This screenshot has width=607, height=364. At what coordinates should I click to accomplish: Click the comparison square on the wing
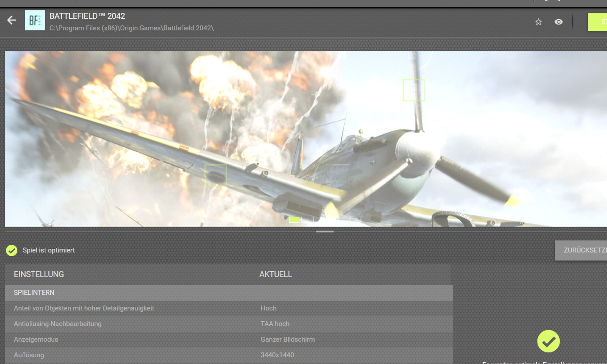pos(216,175)
